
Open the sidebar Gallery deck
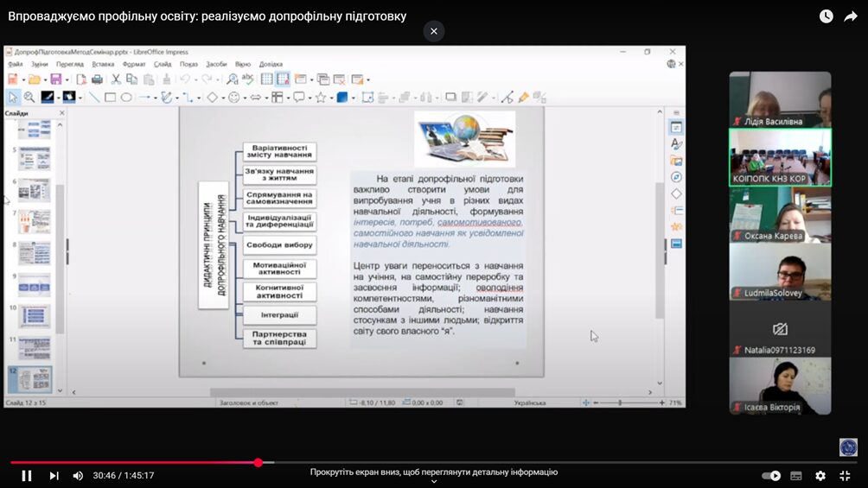coord(676,161)
